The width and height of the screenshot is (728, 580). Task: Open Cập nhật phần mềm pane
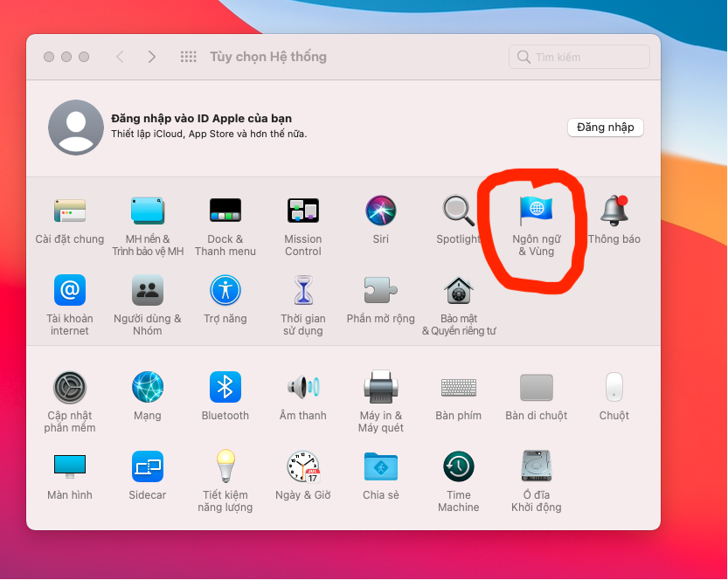(70, 387)
